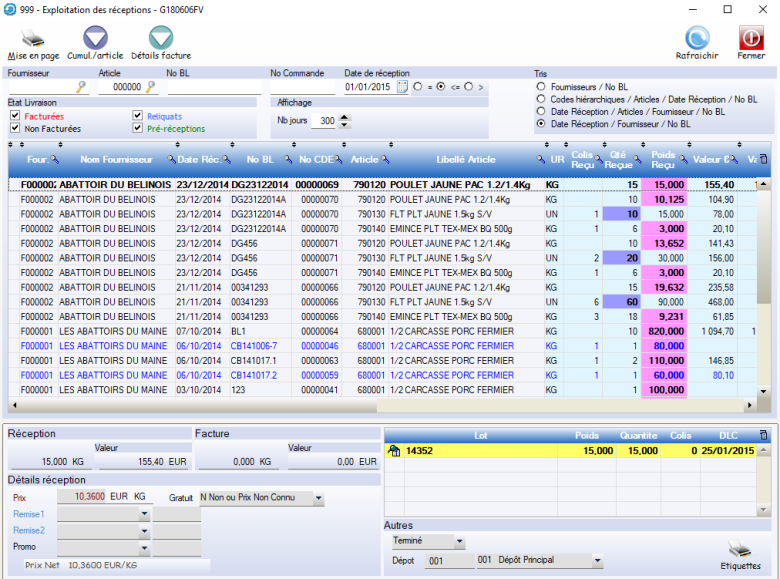Expand the Gratuit dropdown list
Screen dimensions: 780x579
[x=318, y=497]
